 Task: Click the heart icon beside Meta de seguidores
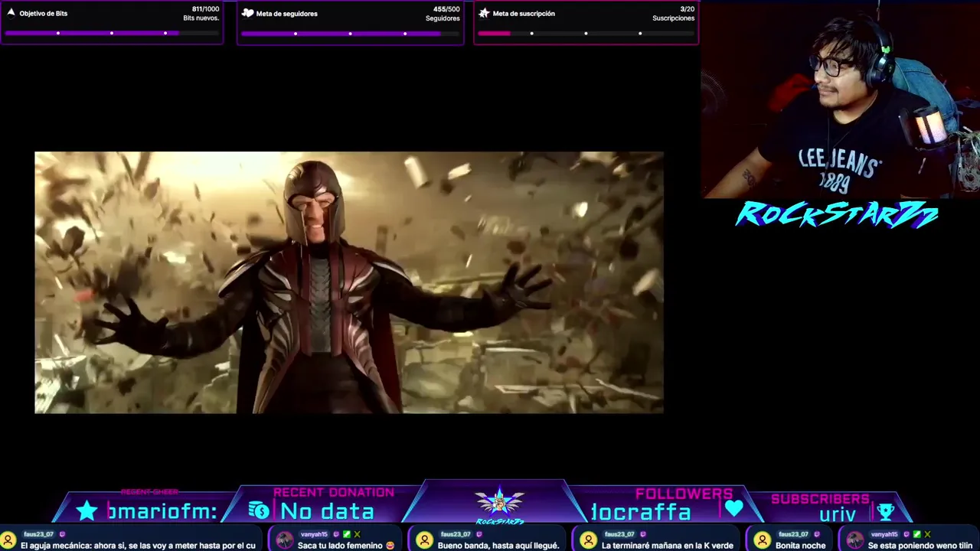pos(247,13)
